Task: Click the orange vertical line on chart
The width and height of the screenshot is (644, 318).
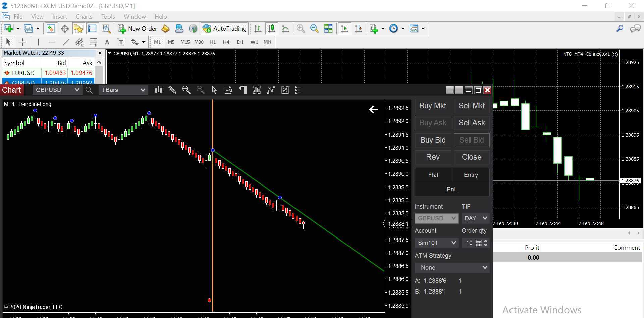Action: [x=213, y=235]
